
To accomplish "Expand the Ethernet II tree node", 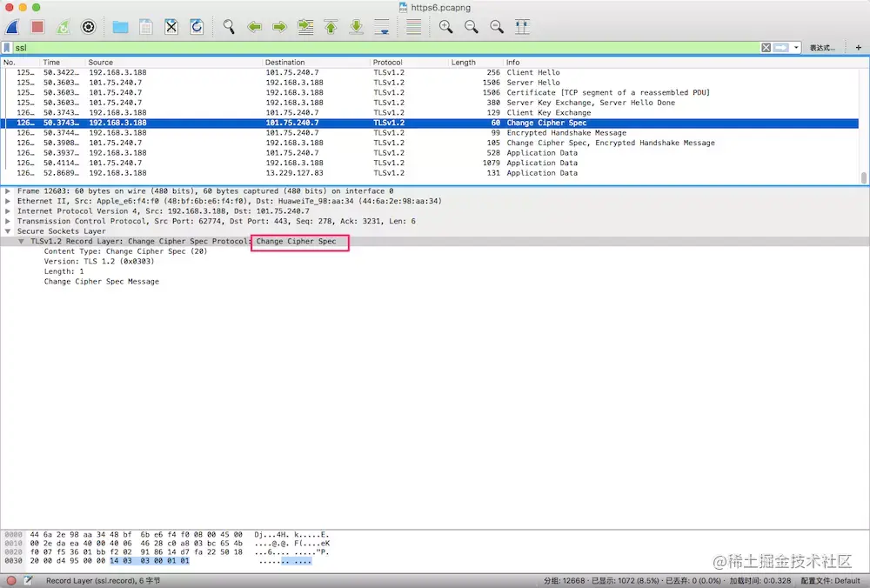I will (8, 201).
